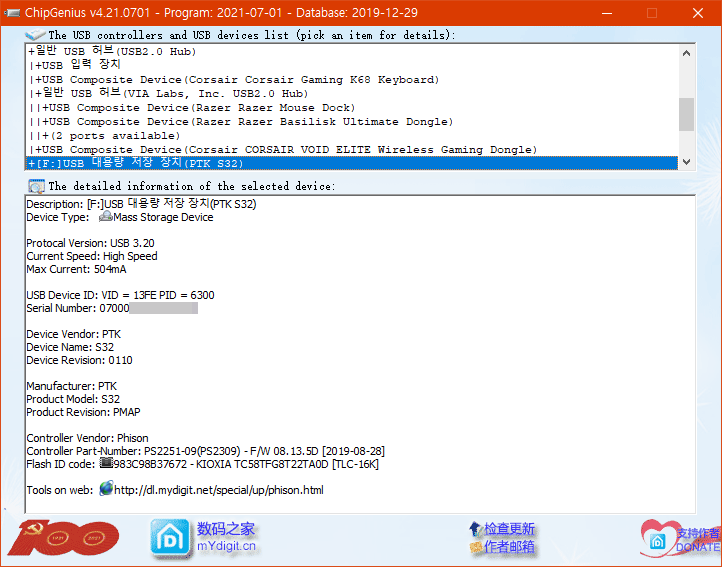
Task: Click the KIOXIA TC58TFG8T22TA0D flash text
Action: pos(287,464)
